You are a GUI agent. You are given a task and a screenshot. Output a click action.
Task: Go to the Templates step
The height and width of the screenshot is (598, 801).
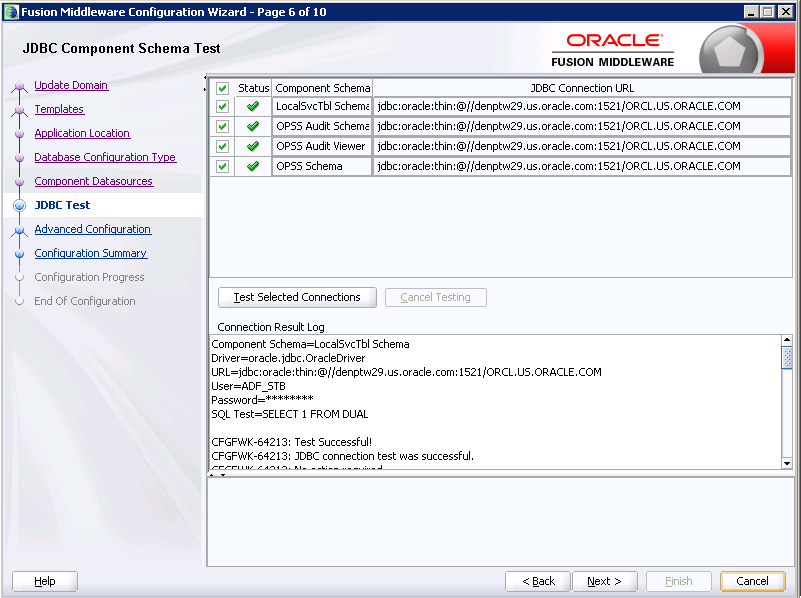(x=59, y=109)
